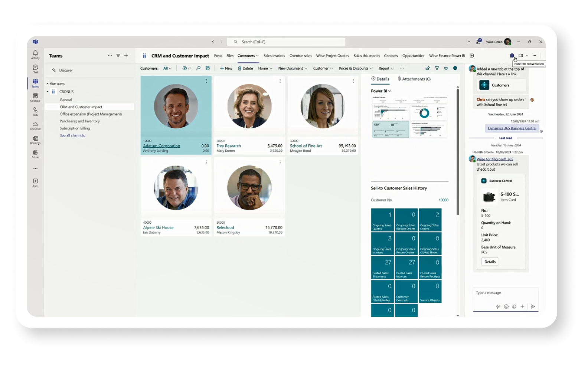
Task: Click the Teams panel more options ellipsis
Action: coord(110,56)
